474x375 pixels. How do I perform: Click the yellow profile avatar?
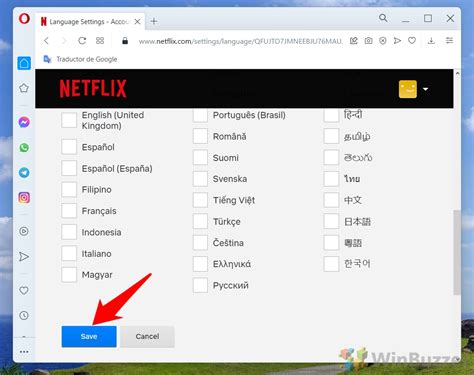point(408,89)
